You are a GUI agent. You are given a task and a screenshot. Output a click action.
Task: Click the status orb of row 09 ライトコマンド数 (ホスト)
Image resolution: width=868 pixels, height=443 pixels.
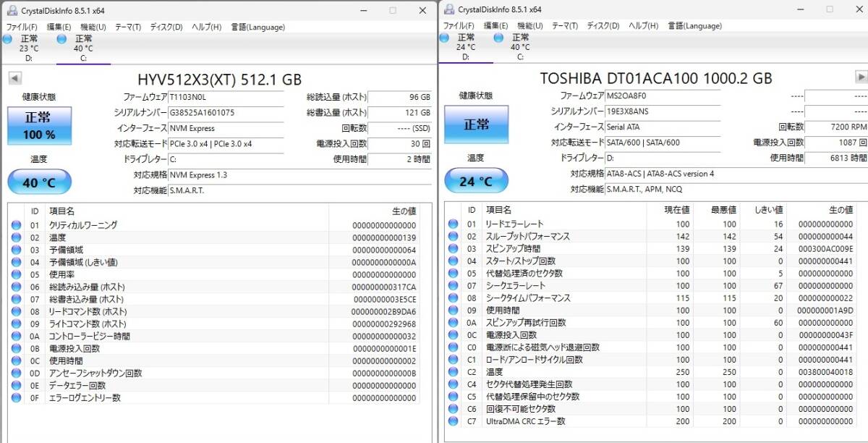click(16, 324)
